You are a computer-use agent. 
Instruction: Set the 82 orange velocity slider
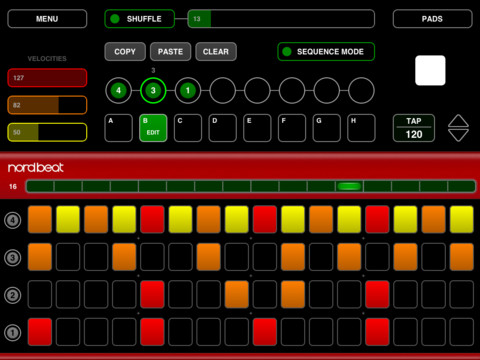(x=47, y=105)
